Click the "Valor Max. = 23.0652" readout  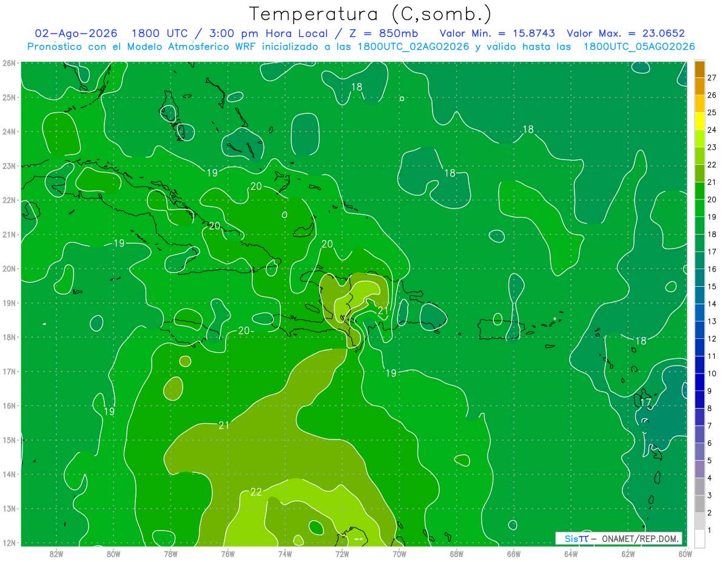pyautogui.click(x=625, y=34)
